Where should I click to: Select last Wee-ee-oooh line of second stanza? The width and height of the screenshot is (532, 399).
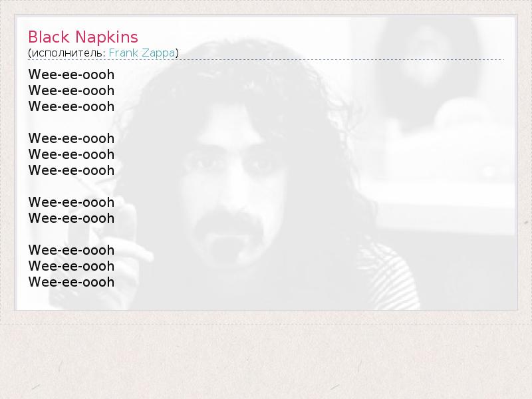(71, 170)
